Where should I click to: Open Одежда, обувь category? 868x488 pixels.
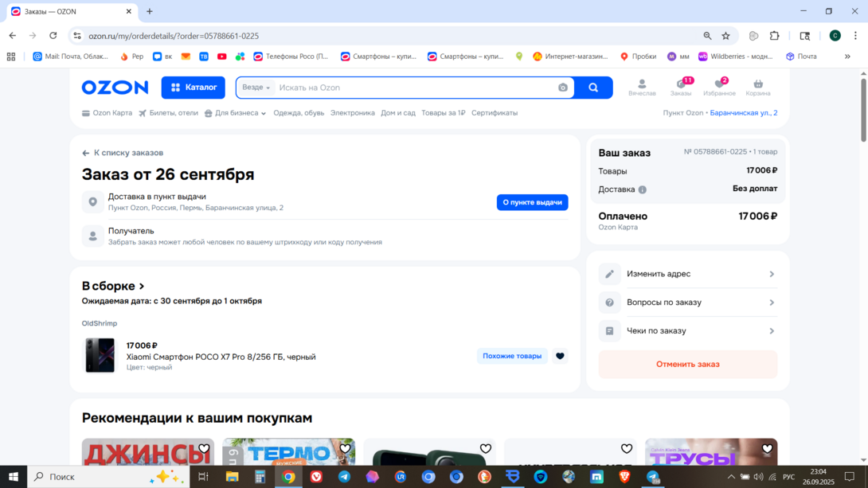click(299, 113)
